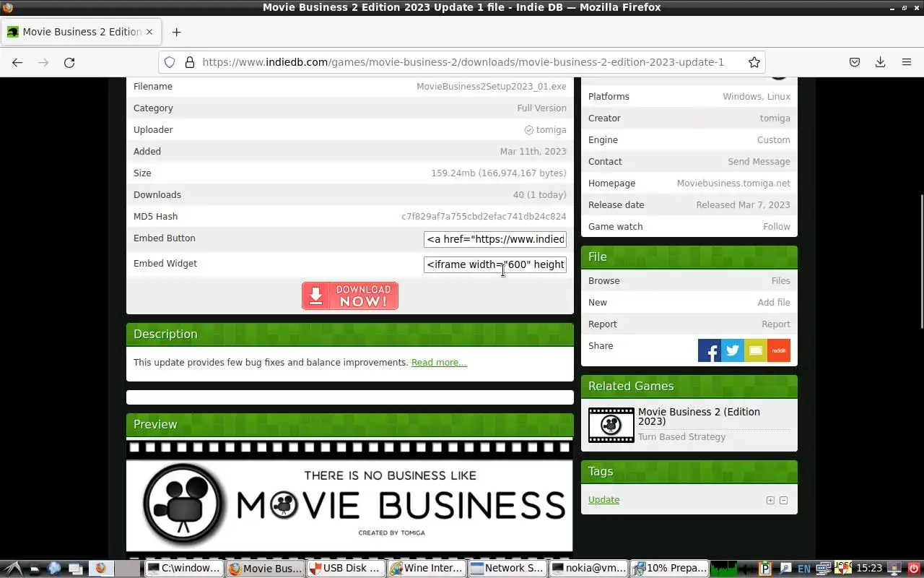924x578 pixels.
Task: Open Moviebusiness.tomiga.net homepage link
Action: pyautogui.click(x=733, y=184)
